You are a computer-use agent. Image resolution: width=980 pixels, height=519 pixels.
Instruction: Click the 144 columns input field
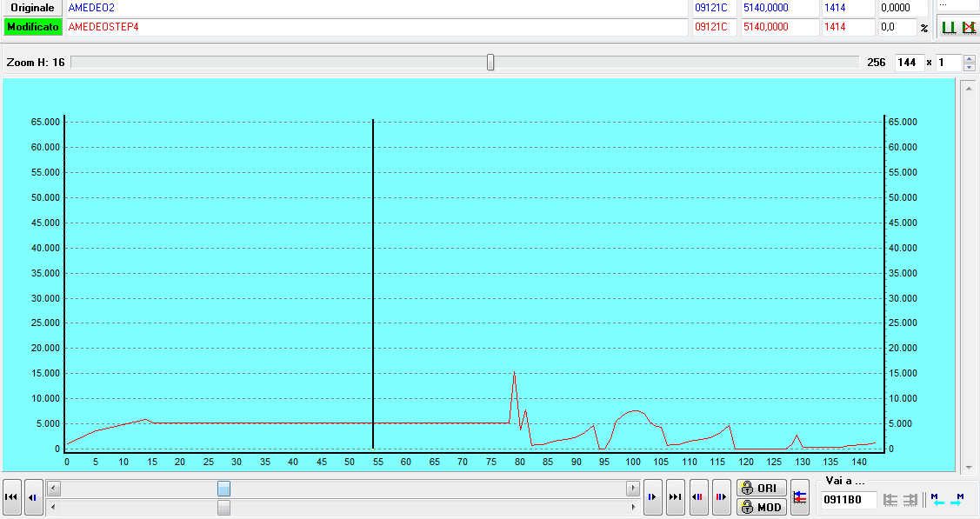(x=909, y=63)
